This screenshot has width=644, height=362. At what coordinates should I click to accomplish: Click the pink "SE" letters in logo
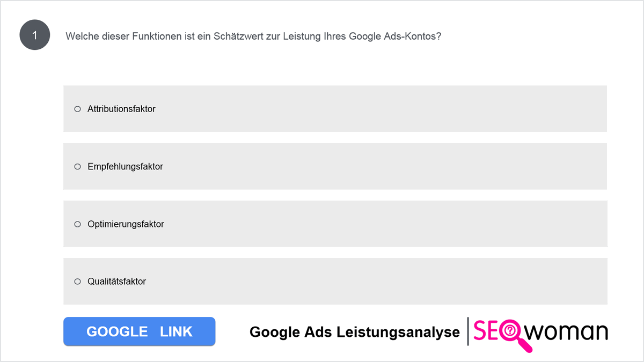pyautogui.click(x=485, y=331)
